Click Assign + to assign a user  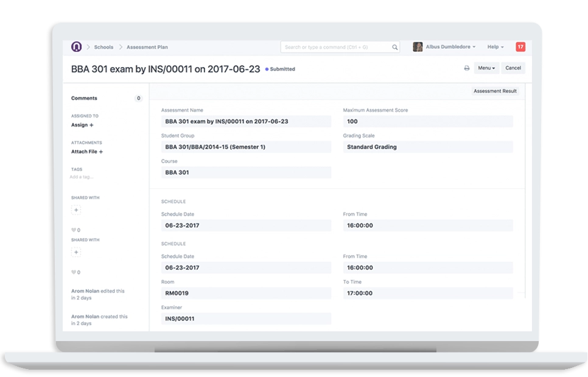point(82,125)
